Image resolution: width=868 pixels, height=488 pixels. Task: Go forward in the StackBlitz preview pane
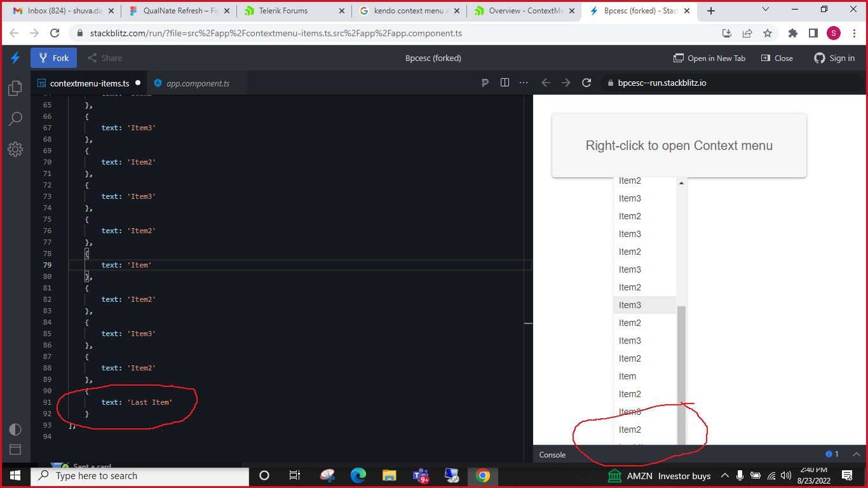click(566, 83)
